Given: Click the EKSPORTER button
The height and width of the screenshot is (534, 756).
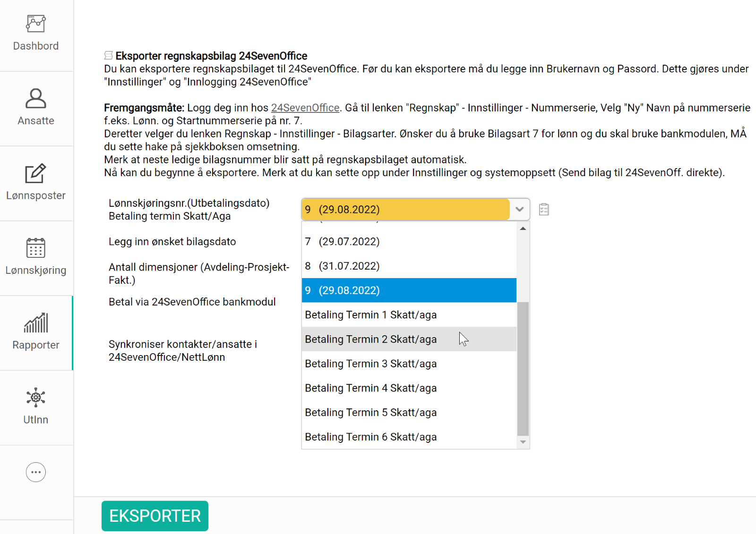Looking at the screenshot, I should (155, 516).
